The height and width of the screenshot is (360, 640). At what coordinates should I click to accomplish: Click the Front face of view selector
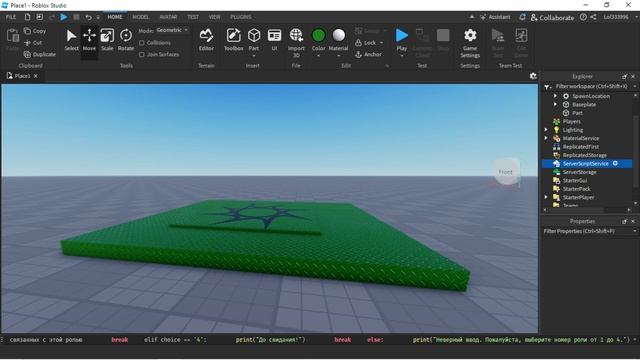tap(505, 172)
